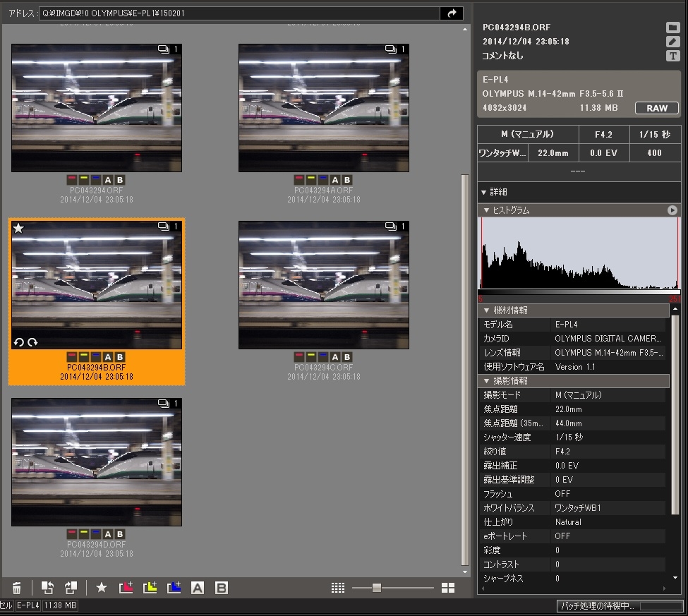Collapse the ヒストグラム histogram section
This screenshot has height=616, width=688.
[x=487, y=210]
